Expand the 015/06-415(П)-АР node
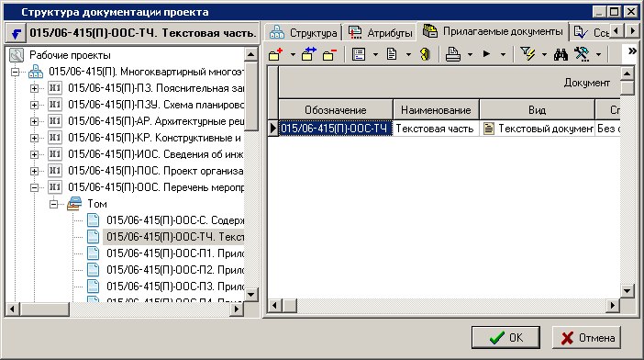Viewport: 644px width, 360px height. [x=35, y=121]
